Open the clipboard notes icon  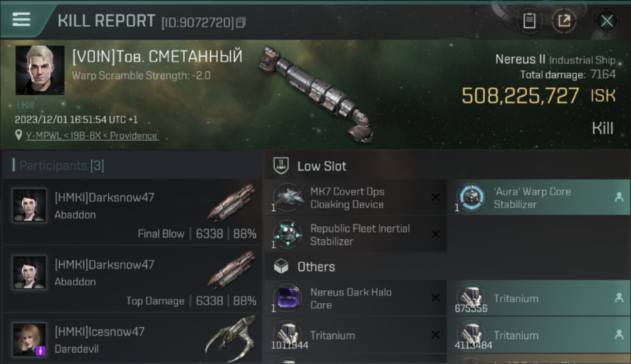529,21
